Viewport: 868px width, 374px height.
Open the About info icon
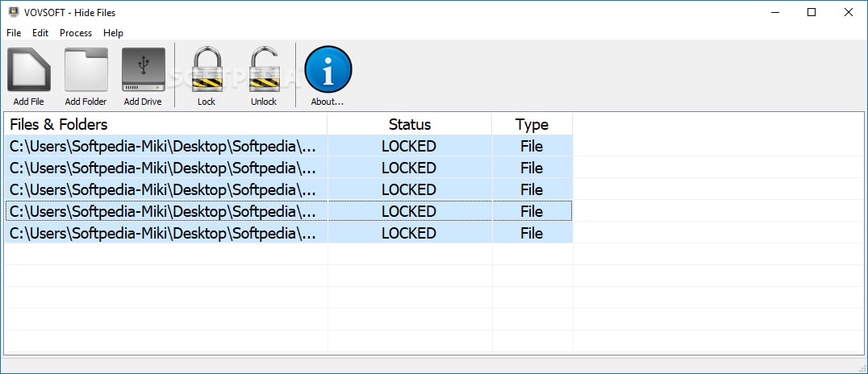click(x=328, y=70)
